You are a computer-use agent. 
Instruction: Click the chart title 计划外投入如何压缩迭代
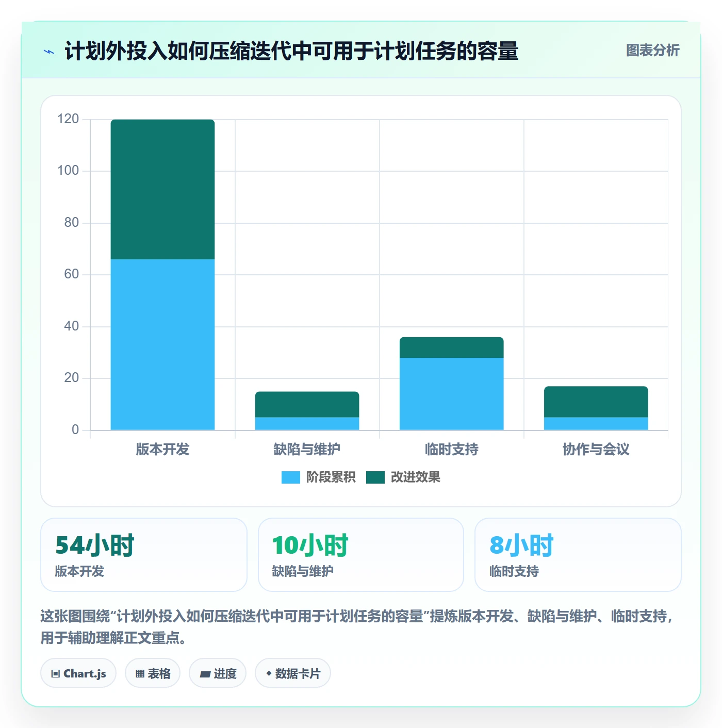[x=291, y=51]
